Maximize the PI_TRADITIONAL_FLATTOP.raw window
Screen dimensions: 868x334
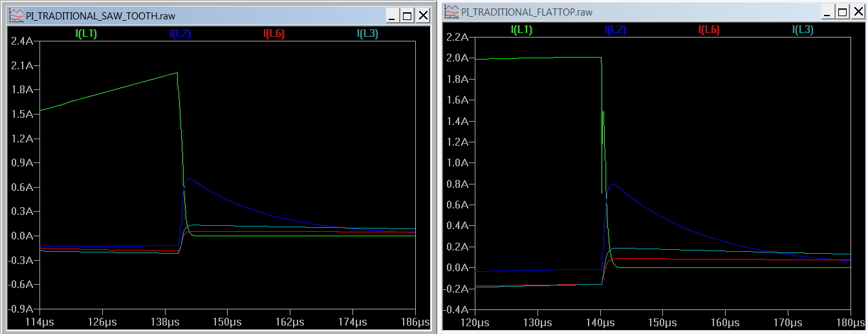[x=843, y=12]
